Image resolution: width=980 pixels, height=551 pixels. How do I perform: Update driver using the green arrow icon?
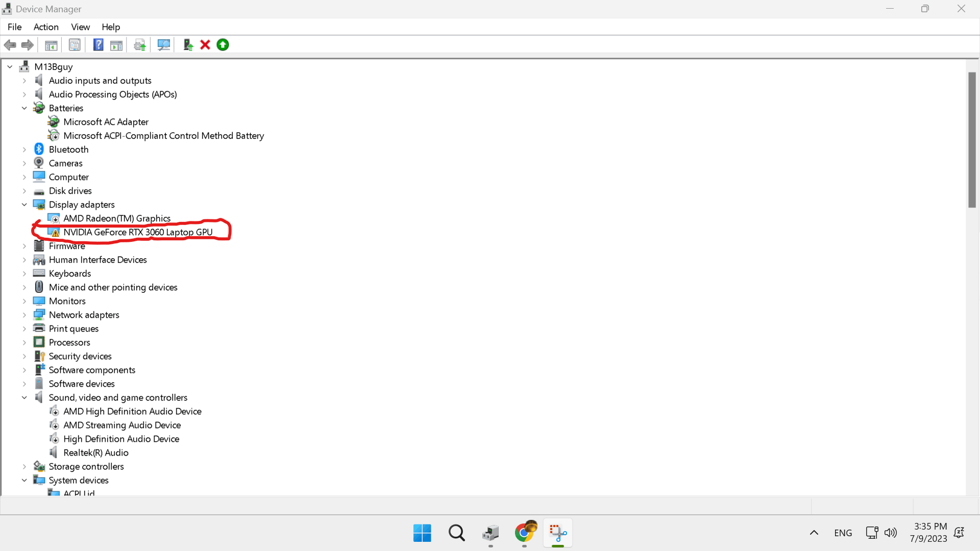click(223, 45)
